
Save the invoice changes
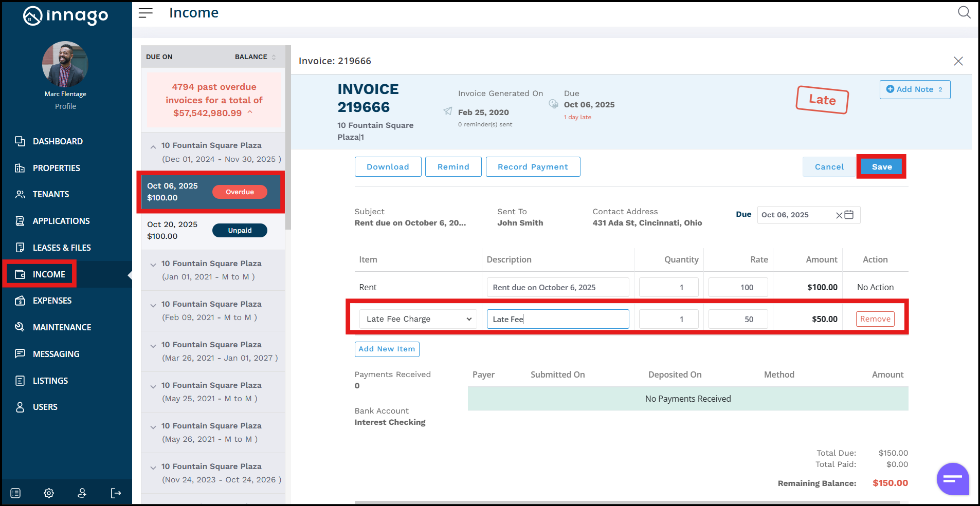click(x=881, y=167)
